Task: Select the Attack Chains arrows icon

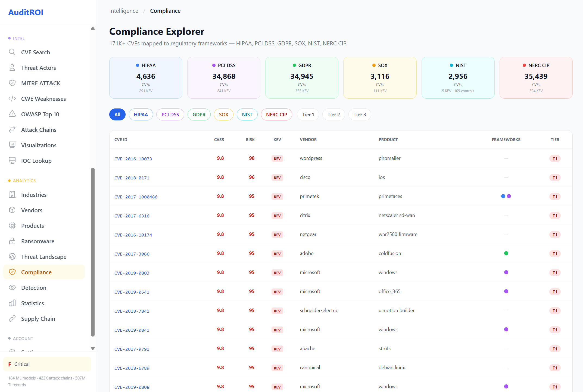Action: (12, 130)
